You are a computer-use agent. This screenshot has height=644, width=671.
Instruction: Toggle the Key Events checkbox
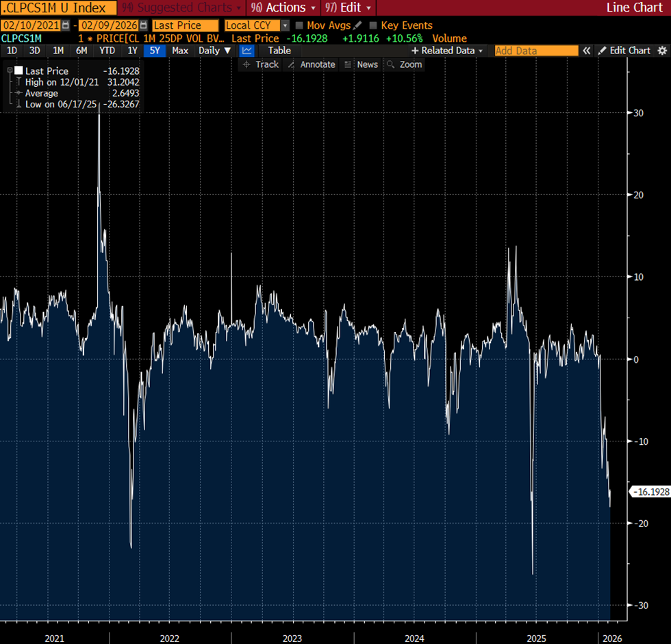pyautogui.click(x=373, y=25)
